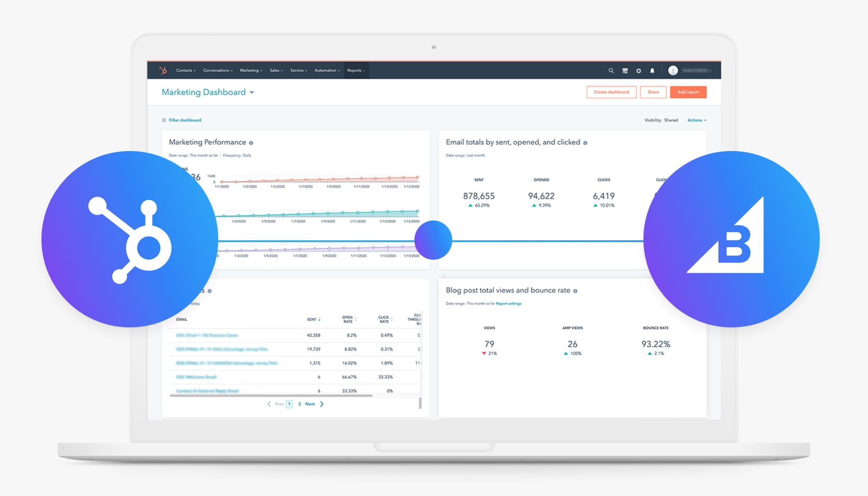The image size is (868, 496).
Task: Open the Conversations menu
Action: [218, 70]
